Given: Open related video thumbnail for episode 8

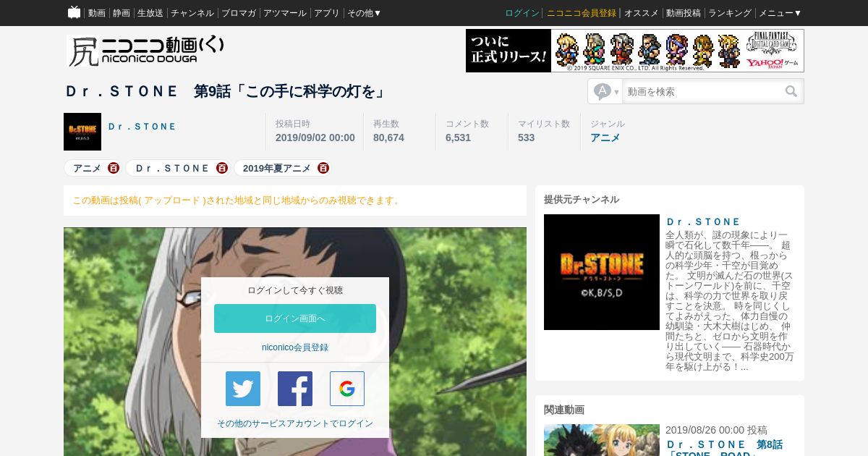Looking at the screenshot, I should (x=602, y=440).
